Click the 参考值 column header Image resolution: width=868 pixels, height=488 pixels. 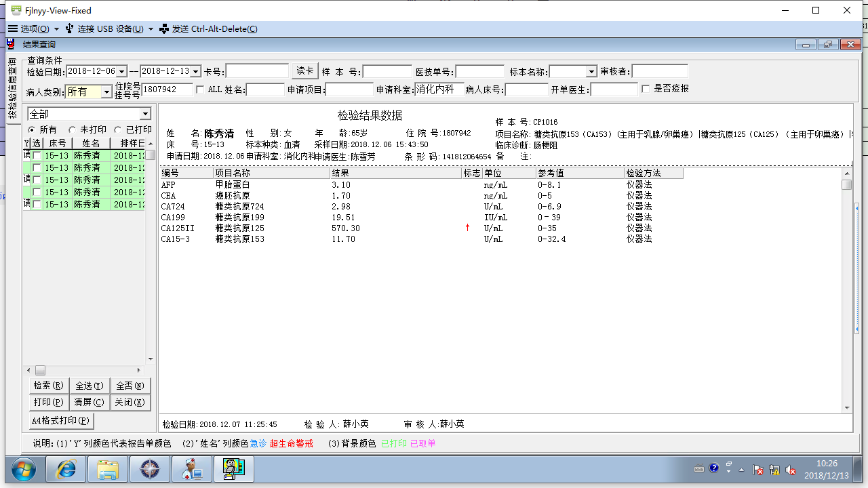click(x=580, y=174)
